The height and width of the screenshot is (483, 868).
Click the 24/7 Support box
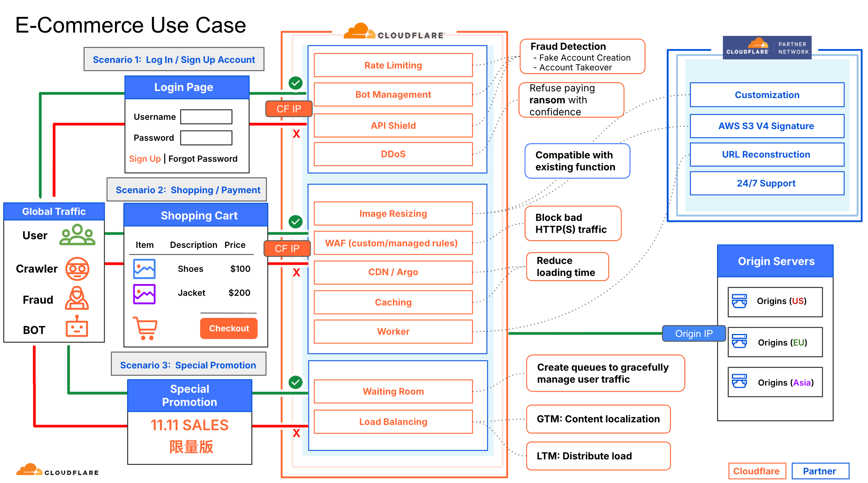pos(767,183)
